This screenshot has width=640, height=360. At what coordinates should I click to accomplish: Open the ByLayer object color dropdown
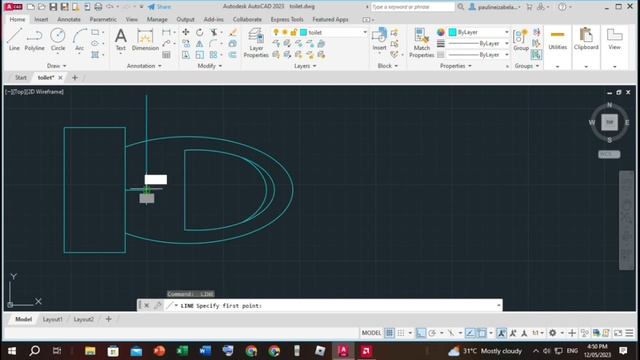coord(507,32)
